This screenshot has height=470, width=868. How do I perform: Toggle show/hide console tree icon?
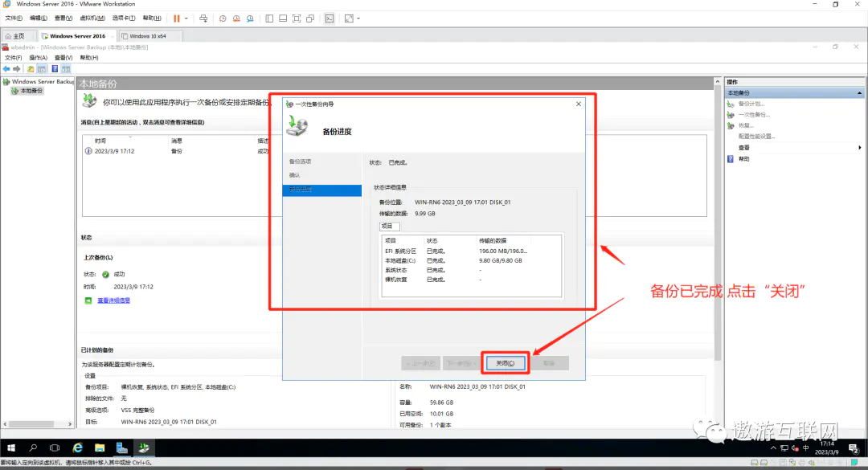(42, 68)
